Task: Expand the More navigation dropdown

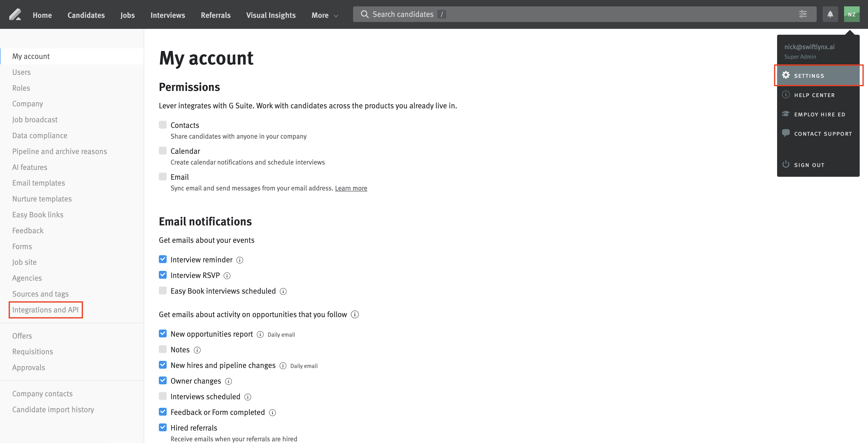Action: 324,15
